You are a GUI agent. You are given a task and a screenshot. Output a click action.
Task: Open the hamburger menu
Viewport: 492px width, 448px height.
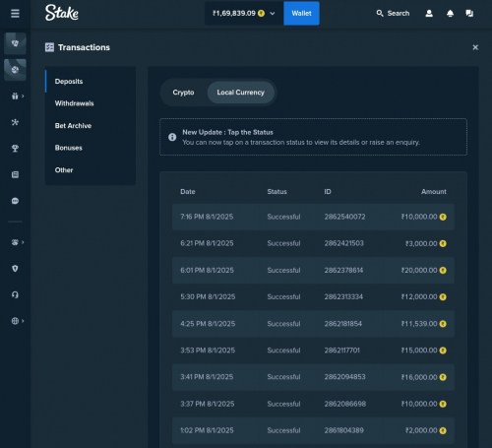(x=15, y=14)
